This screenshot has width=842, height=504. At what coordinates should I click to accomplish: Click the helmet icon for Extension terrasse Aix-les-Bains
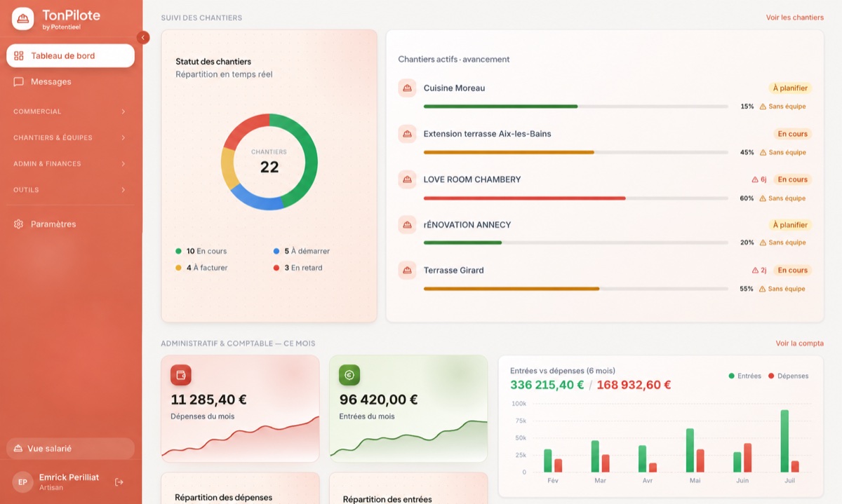tap(407, 134)
